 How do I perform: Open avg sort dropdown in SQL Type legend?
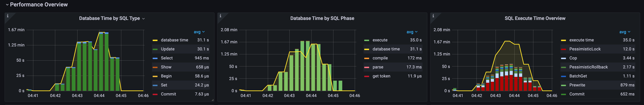click(199, 32)
